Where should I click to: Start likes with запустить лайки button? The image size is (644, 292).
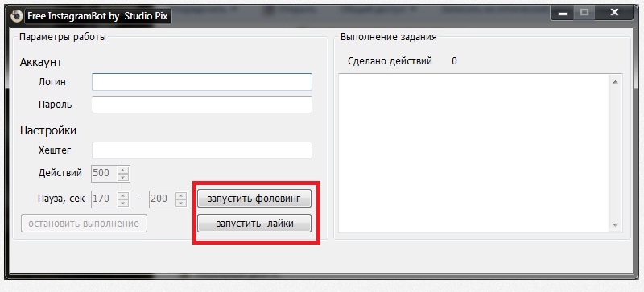tap(254, 224)
